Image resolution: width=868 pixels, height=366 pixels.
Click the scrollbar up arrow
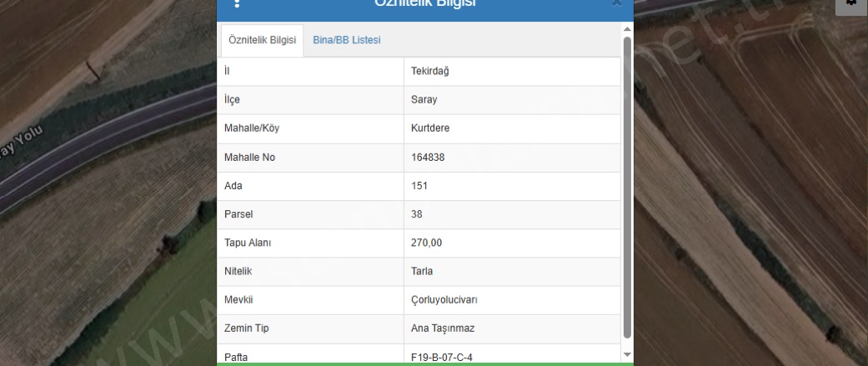coord(627,30)
